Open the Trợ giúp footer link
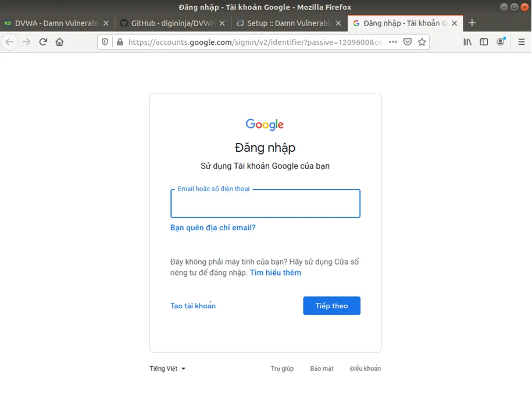 point(283,369)
